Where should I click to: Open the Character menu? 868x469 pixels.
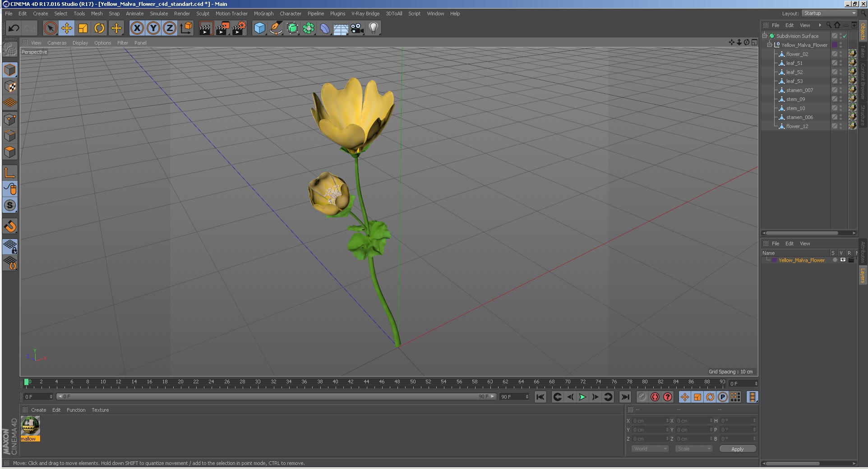pos(291,14)
